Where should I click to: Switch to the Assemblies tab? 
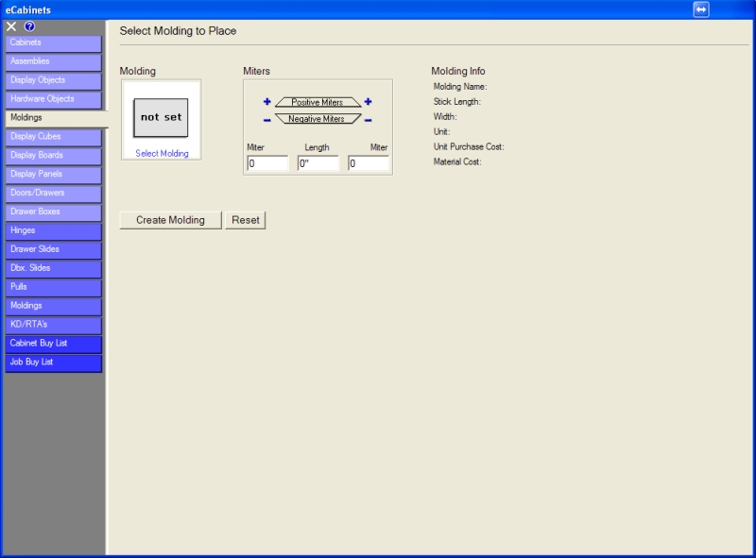pyautogui.click(x=53, y=61)
